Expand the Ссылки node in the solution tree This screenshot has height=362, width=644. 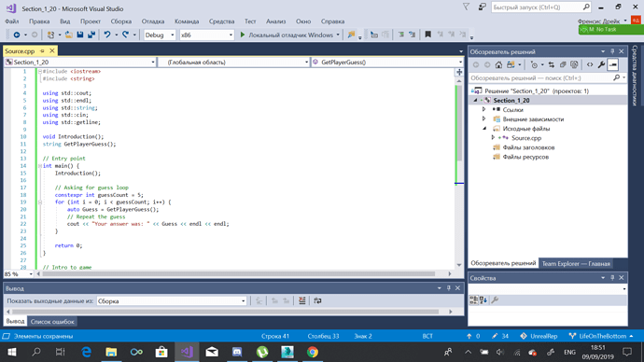point(483,109)
